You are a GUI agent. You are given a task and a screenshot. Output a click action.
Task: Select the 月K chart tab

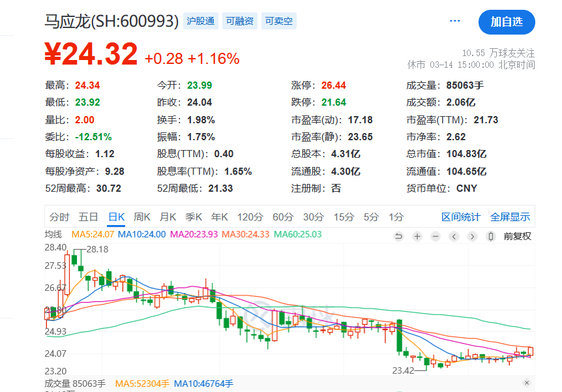(x=168, y=217)
